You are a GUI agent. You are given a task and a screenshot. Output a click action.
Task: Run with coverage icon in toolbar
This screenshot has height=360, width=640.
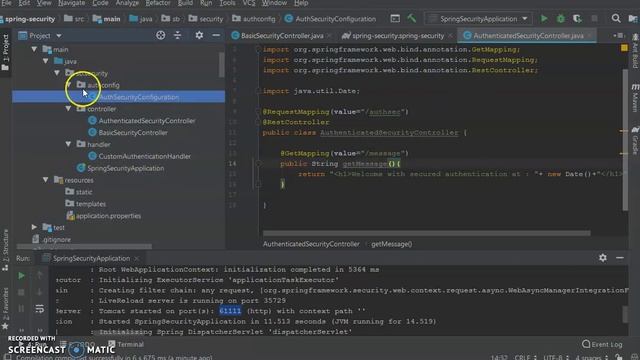[x=577, y=19]
